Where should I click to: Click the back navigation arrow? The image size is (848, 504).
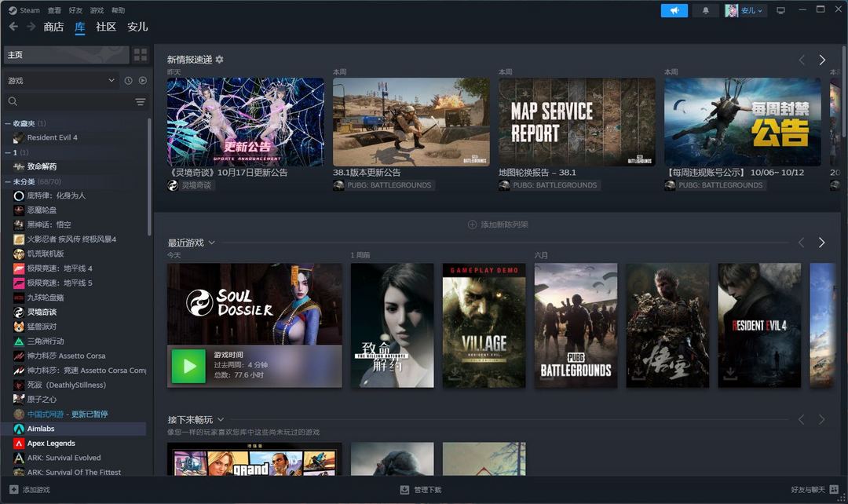point(13,27)
